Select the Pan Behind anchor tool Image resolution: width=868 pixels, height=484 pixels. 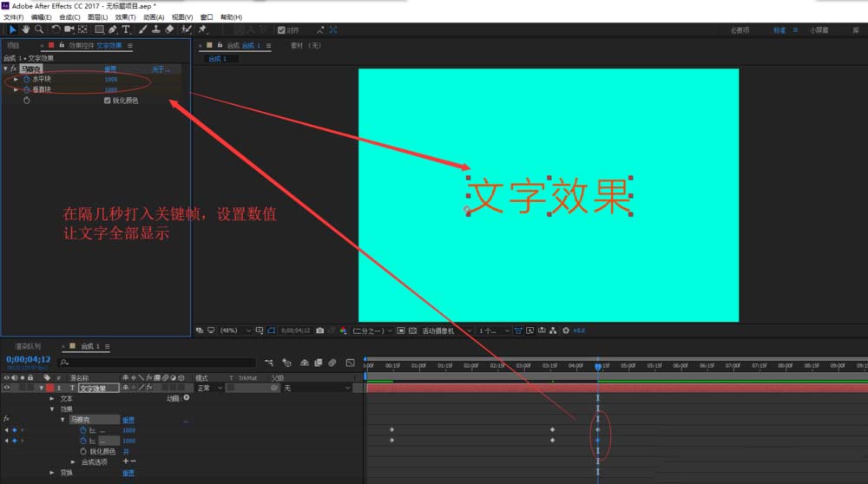pyautogui.click(x=82, y=29)
